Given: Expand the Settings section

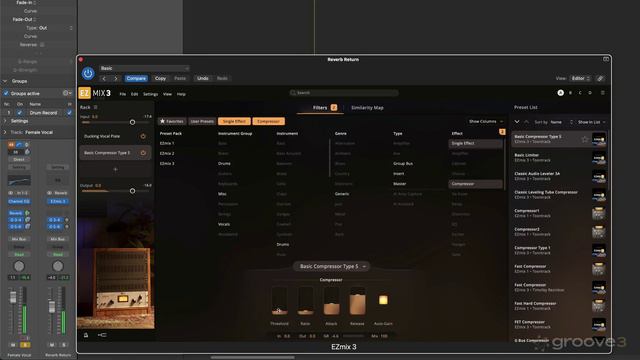Looking at the screenshot, I should pyautogui.click(x=5, y=121).
